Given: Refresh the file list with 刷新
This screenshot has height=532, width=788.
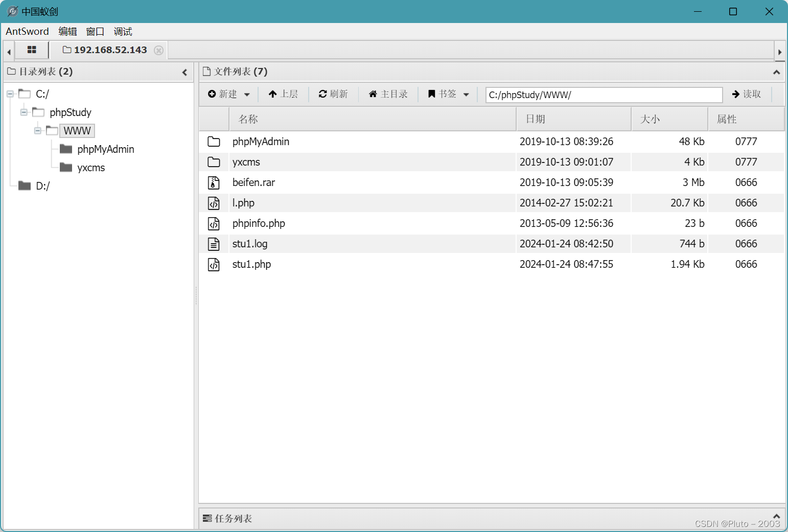Looking at the screenshot, I should [x=333, y=94].
